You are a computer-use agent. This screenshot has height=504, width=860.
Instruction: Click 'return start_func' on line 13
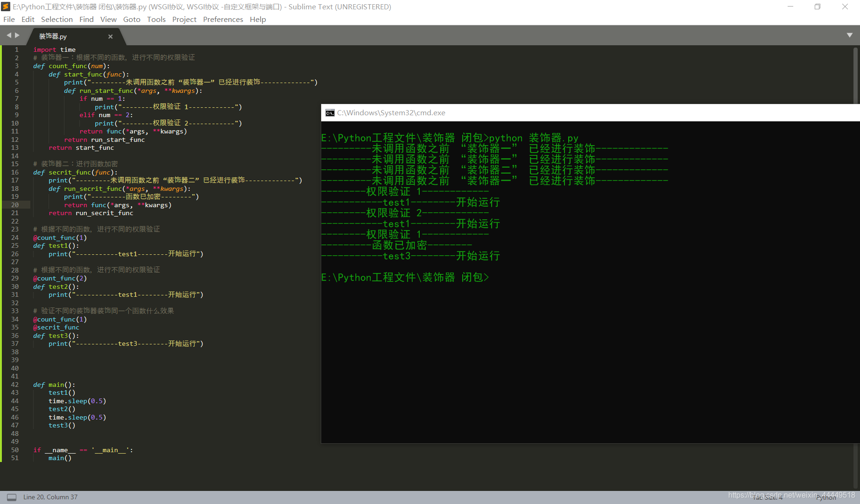coord(81,147)
